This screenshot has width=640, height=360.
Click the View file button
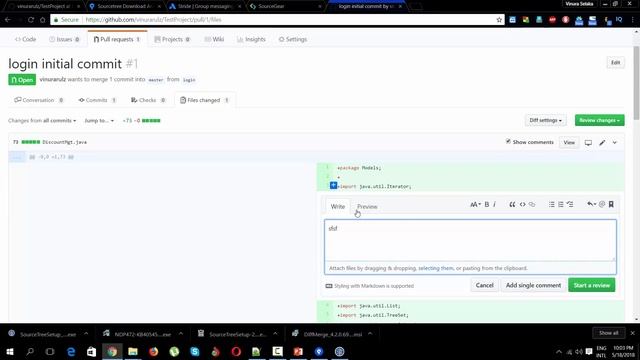pyautogui.click(x=569, y=142)
